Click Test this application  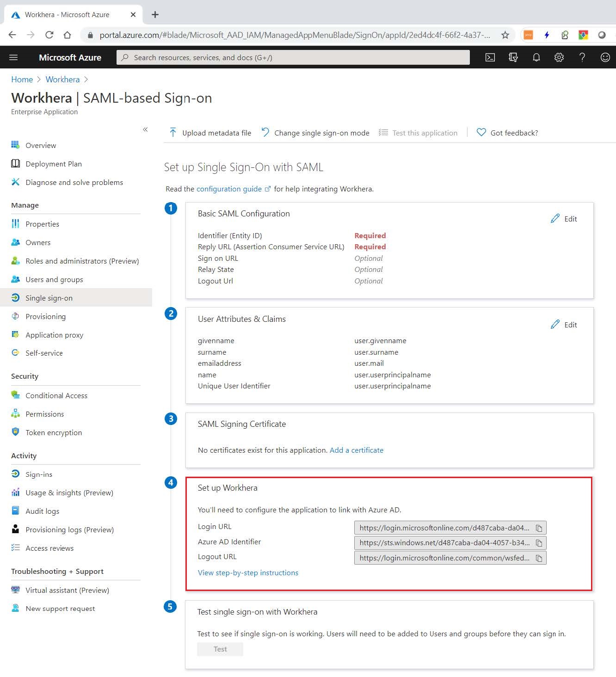click(x=418, y=133)
